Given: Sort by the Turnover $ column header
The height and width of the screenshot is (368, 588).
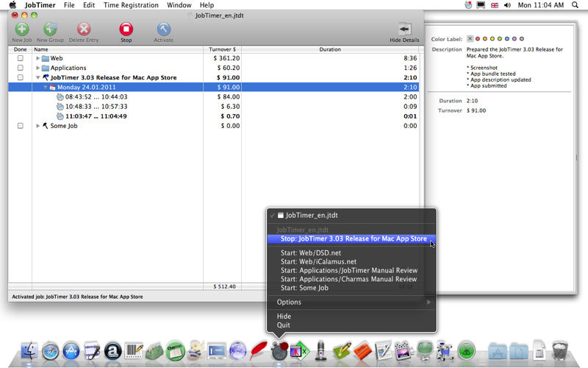Looking at the screenshot, I should [x=222, y=49].
